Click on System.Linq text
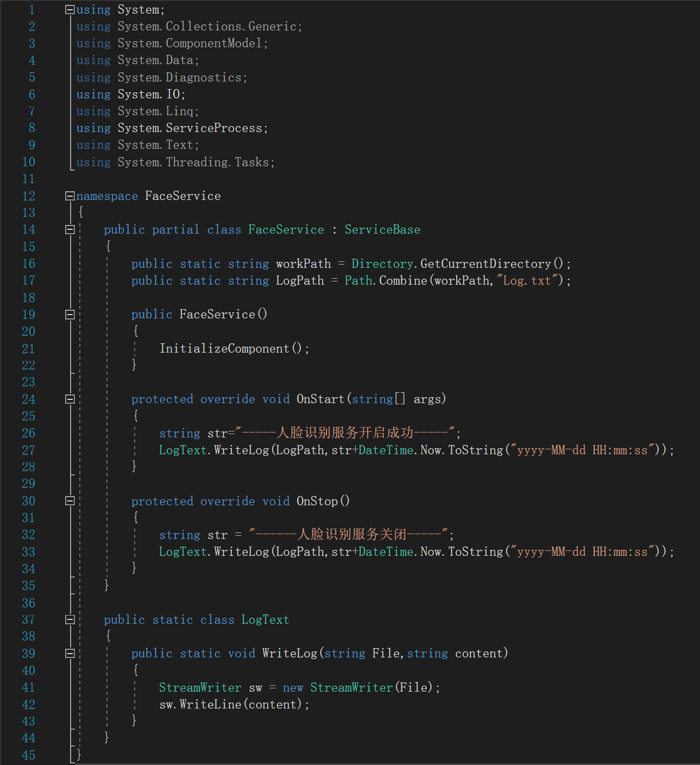700x765 pixels. point(155,111)
